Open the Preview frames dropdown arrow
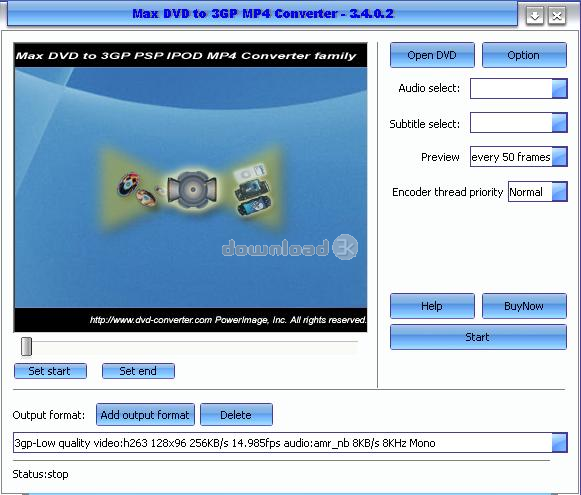Screen dimensions: 581x495 [559, 157]
